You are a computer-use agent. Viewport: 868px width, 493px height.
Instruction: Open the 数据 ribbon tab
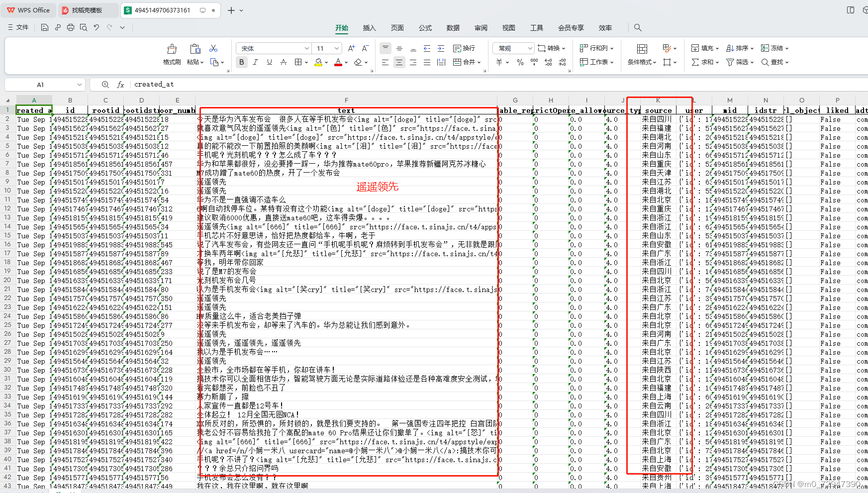[453, 28]
